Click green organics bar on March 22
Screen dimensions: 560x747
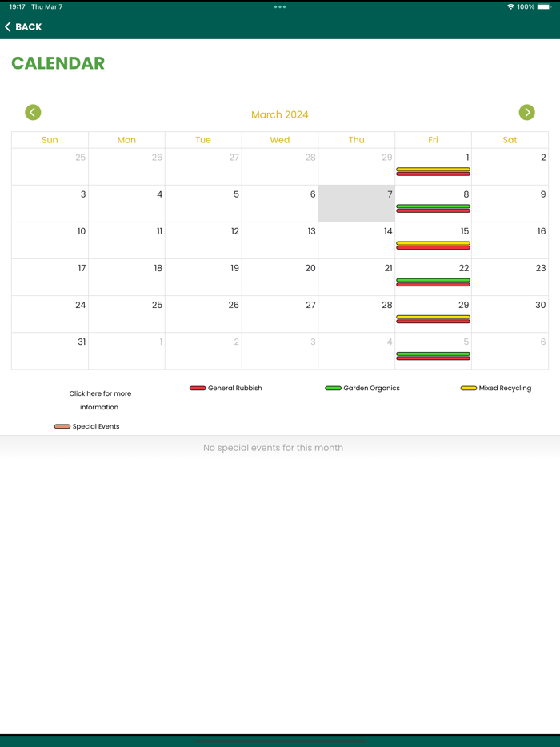click(434, 280)
